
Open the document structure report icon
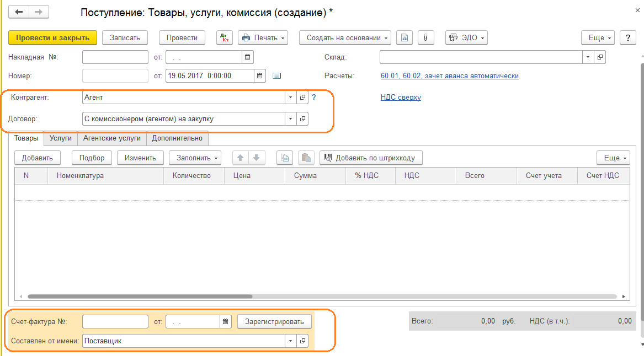coord(404,37)
